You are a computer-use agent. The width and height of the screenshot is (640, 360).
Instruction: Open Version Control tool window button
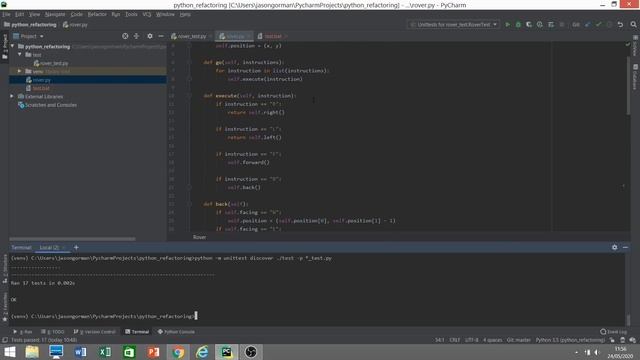point(95,332)
